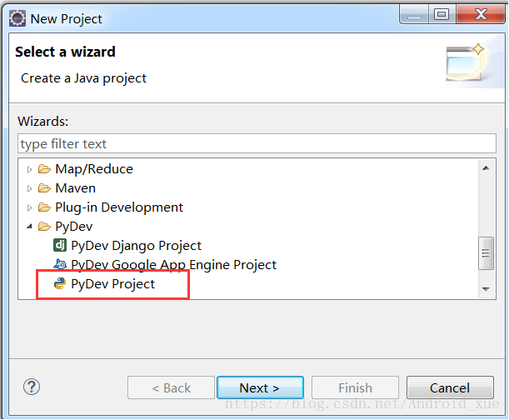Screen dimensions: 509x420
Task: Click the Plug-in Development folder icon
Action: coord(44,207)
